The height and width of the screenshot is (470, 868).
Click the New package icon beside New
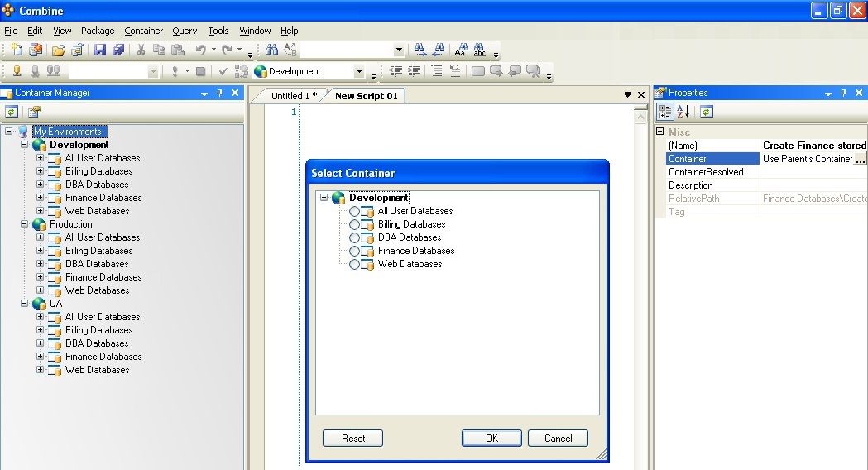tap(36, 50)
